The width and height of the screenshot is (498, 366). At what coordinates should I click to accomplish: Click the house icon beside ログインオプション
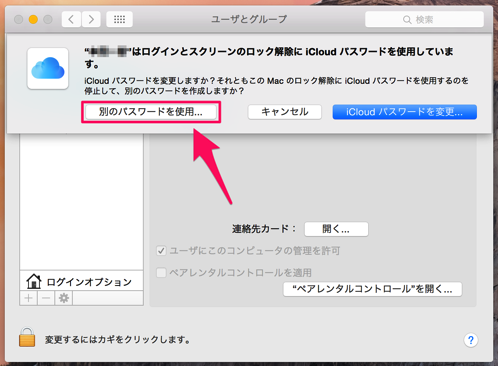coord(34,281)
